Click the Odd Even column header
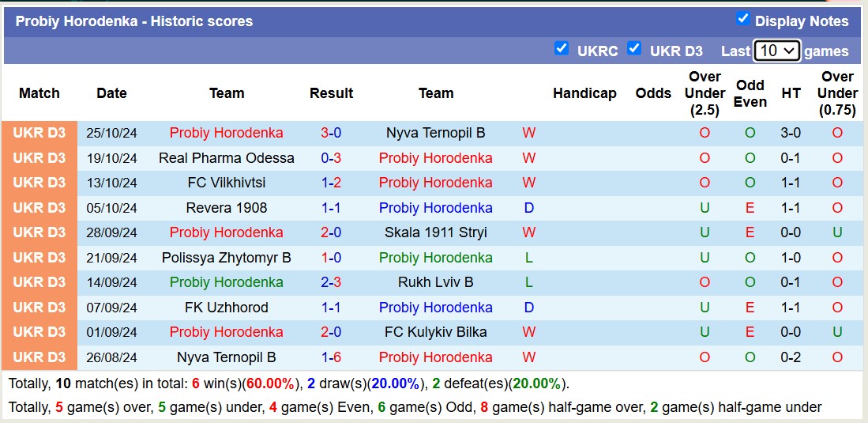 pyautogui.click(x=750, y=93)
